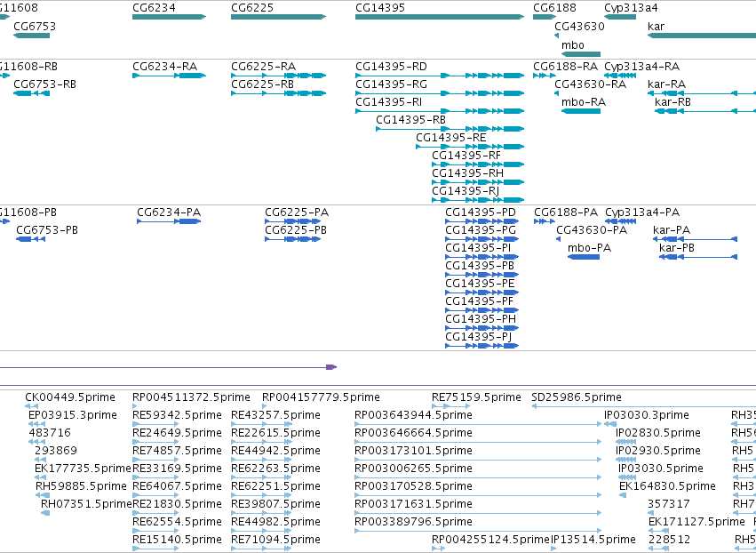Select transcript CG14395-RJ
Viewport: 756px width, 553px height.
[466, 191]
